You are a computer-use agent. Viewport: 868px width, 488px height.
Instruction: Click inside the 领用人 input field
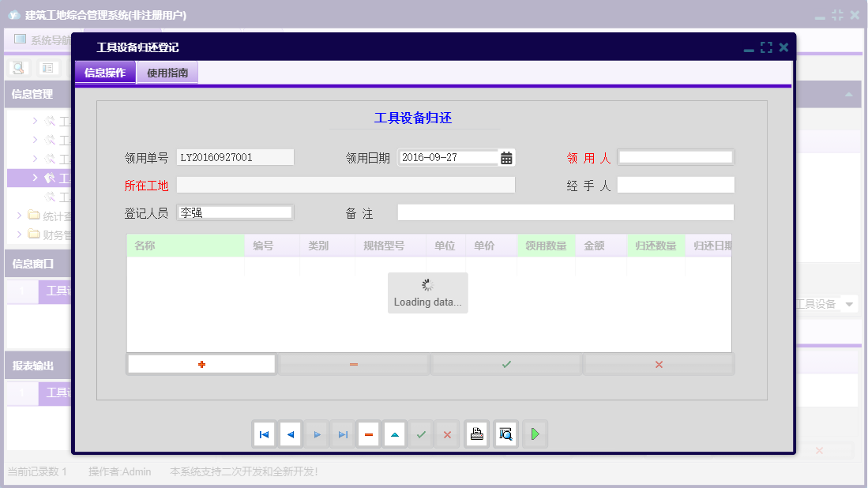tap(675, 156)
